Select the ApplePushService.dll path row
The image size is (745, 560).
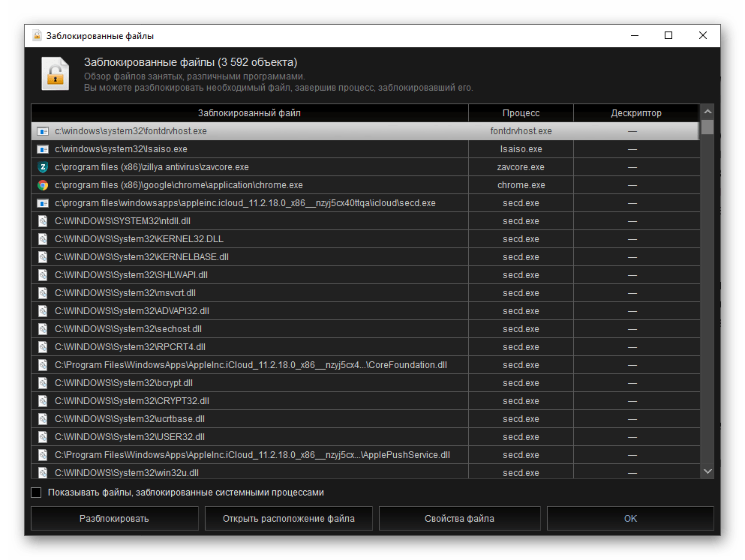[365, 456]
